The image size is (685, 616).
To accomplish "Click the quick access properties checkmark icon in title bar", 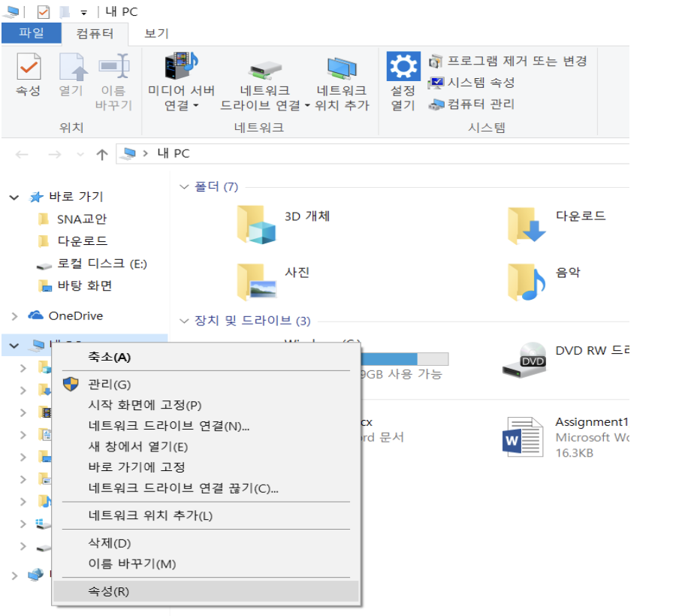I will pos(44,12).
